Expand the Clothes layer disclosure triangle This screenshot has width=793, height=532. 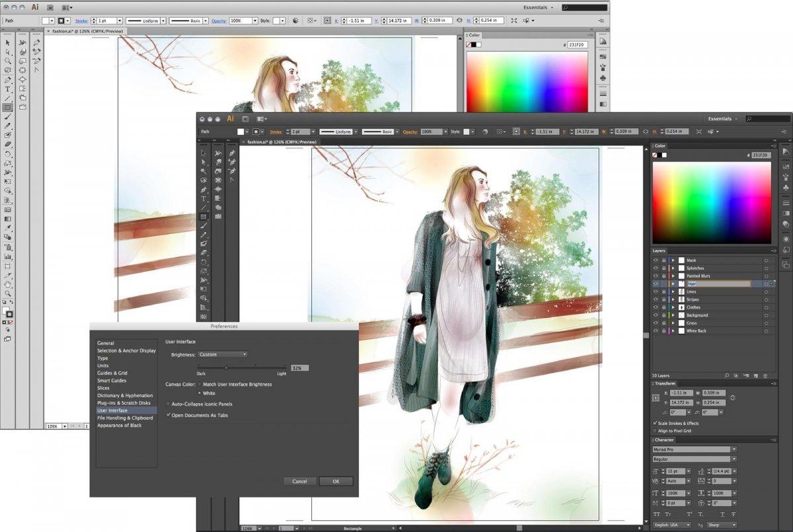click(673, 307)
